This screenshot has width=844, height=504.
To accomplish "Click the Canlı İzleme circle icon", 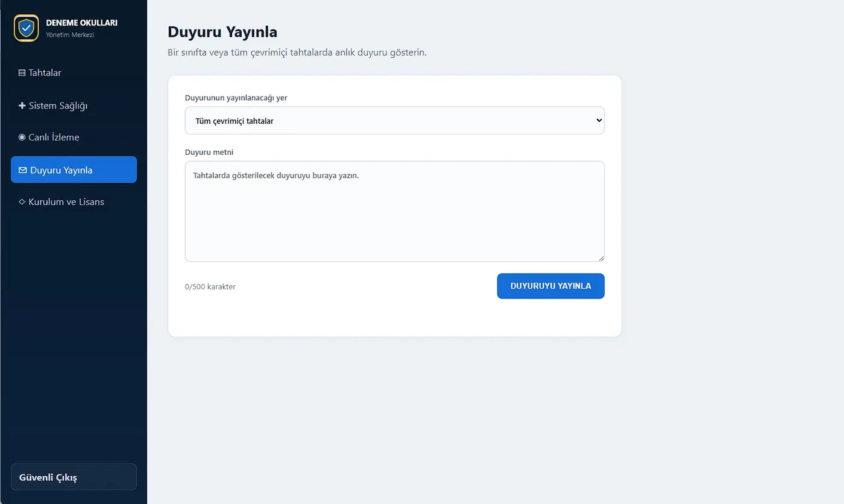I will pyautogui.click(x=22, y=137).
